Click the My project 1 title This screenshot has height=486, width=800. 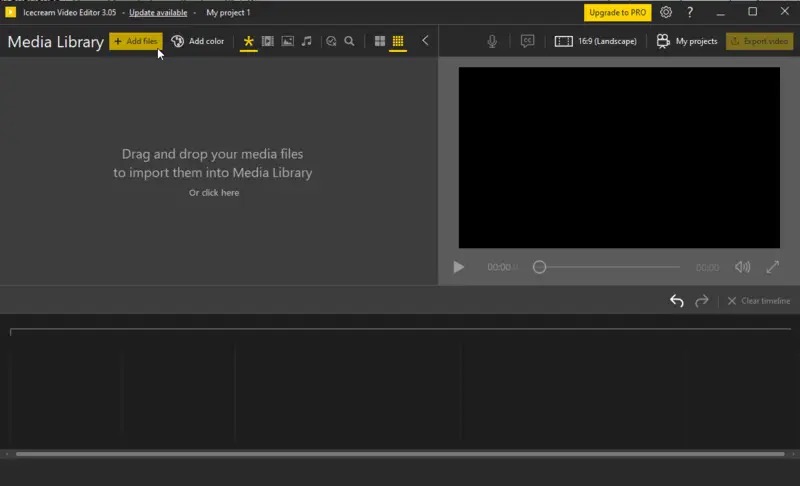coord(228,13)
